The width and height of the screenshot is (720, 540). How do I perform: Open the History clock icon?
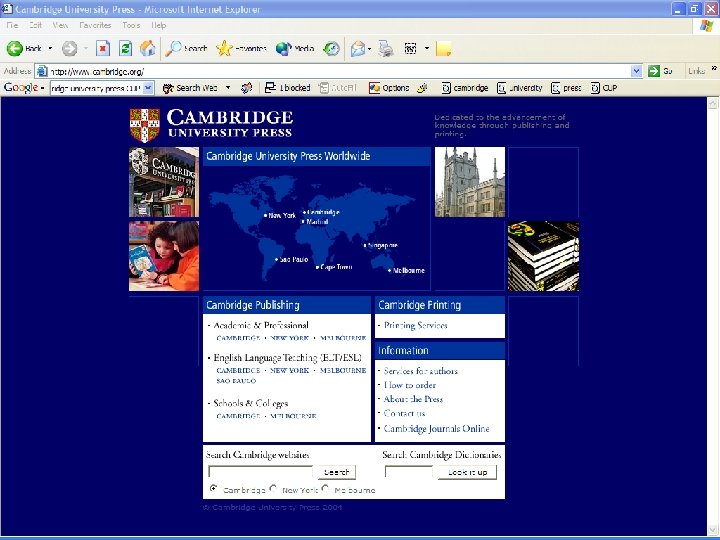tap(332, 48)
